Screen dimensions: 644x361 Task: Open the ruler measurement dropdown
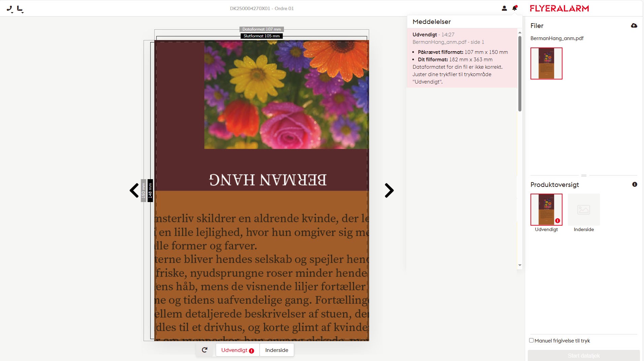20,9
